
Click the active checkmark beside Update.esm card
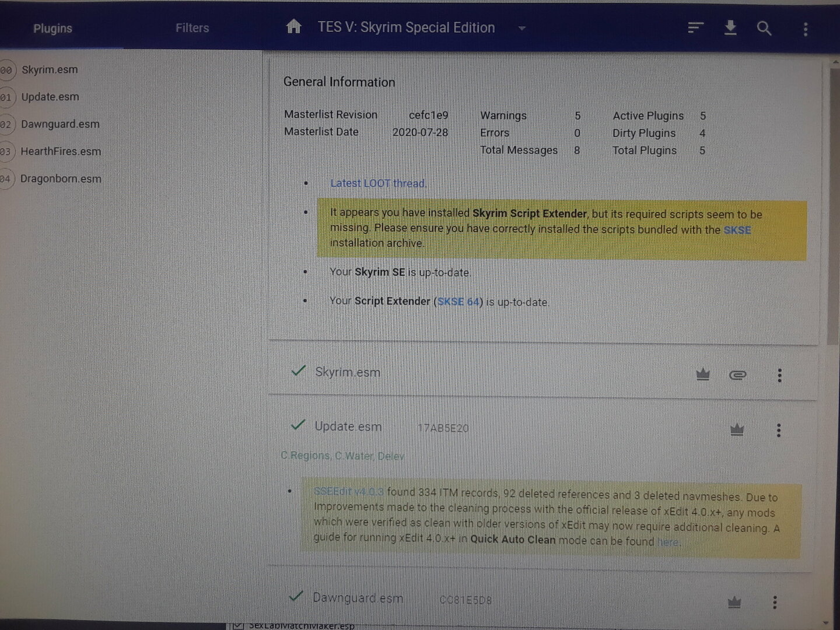[x=298, y=425]
